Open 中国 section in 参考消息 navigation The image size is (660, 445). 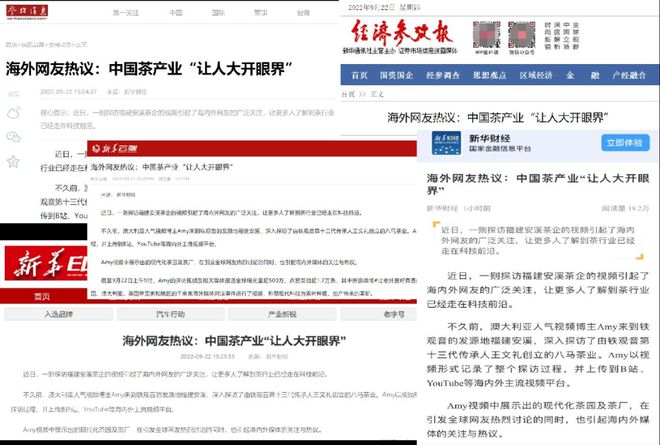(x=176, y=13)
